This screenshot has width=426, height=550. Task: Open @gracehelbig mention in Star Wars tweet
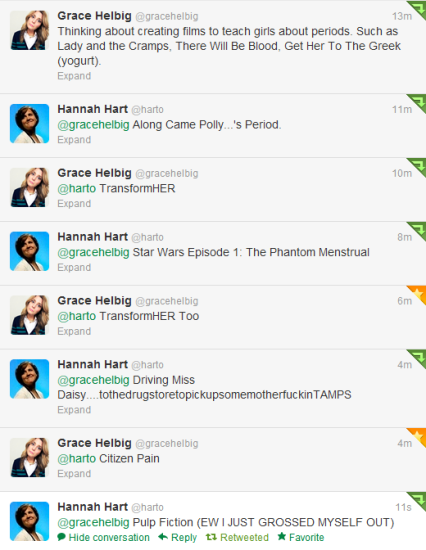click(93, 253)
